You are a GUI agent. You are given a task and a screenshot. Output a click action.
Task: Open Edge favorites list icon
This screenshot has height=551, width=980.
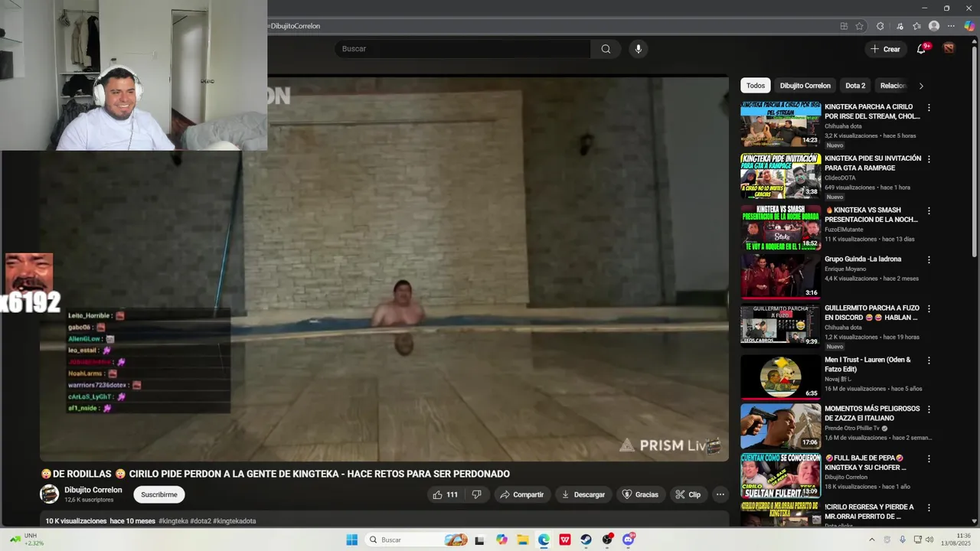[x=916, y=26]
